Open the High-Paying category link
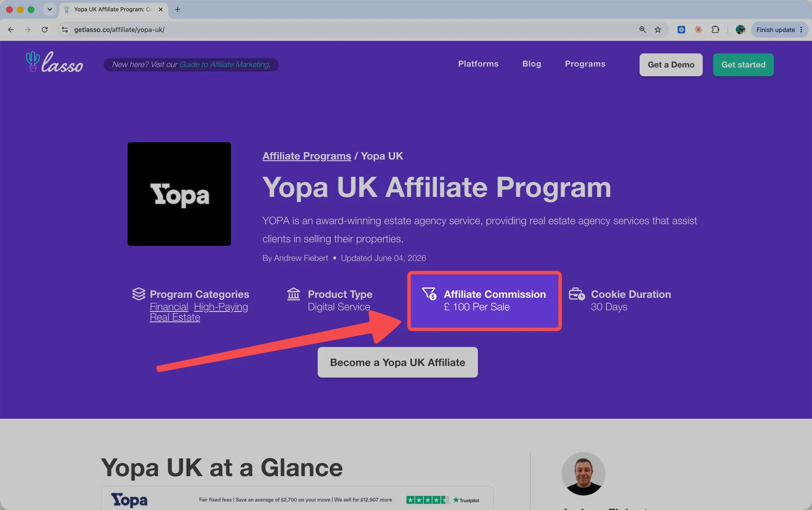 [x=221, y=307]
